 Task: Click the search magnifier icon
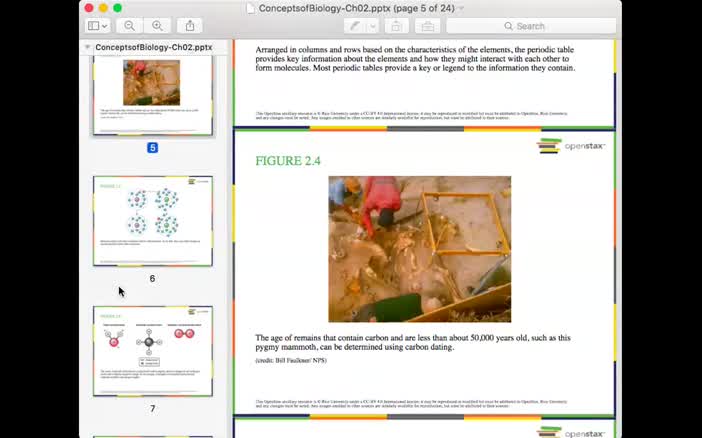tap(508, 26)
